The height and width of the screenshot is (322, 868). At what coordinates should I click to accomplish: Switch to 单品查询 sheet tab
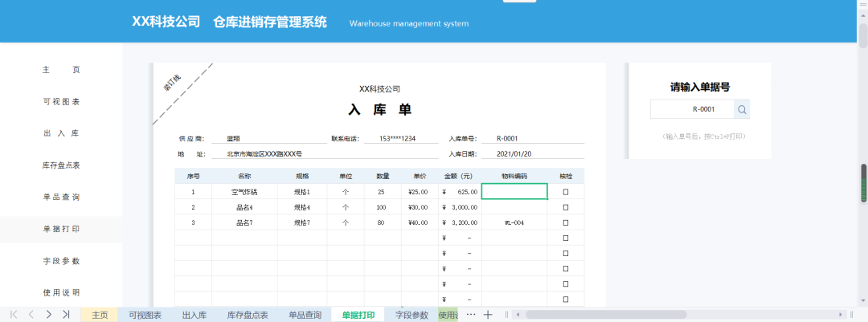click(305, 315)
